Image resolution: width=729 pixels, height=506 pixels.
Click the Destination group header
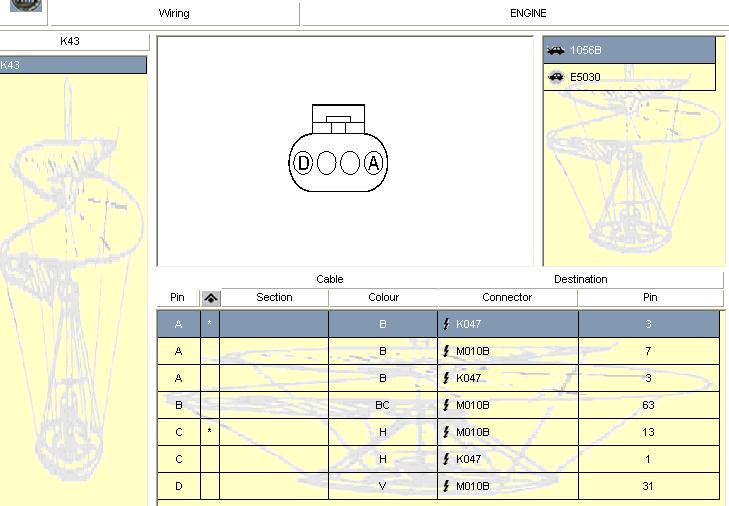pos(581,279)
